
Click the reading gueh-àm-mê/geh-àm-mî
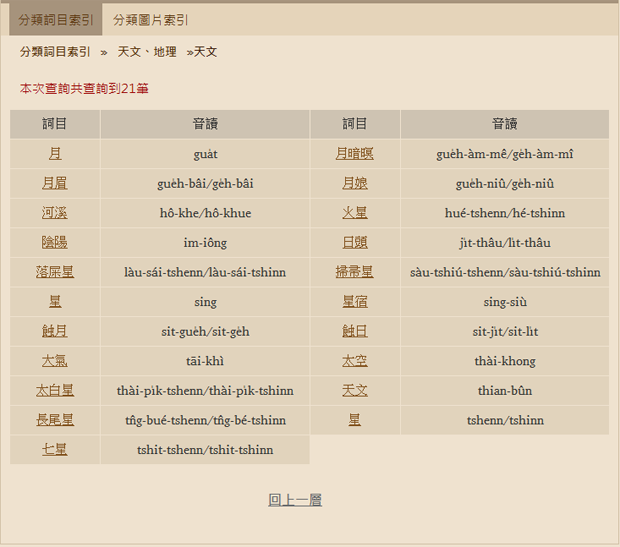(505, 154)
